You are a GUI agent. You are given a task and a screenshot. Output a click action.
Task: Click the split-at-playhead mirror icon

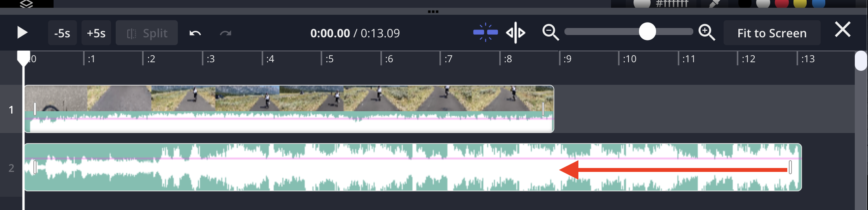[516, 33]
